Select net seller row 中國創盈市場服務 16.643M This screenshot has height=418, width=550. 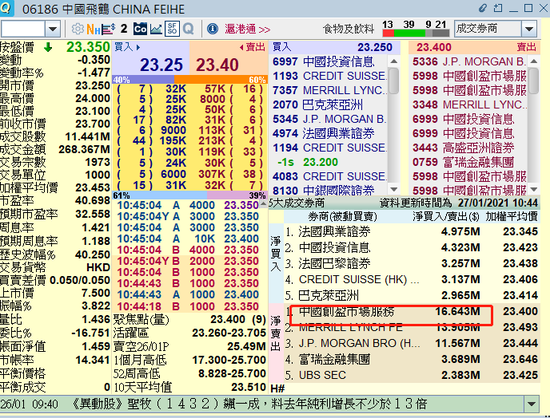(411, 311)
